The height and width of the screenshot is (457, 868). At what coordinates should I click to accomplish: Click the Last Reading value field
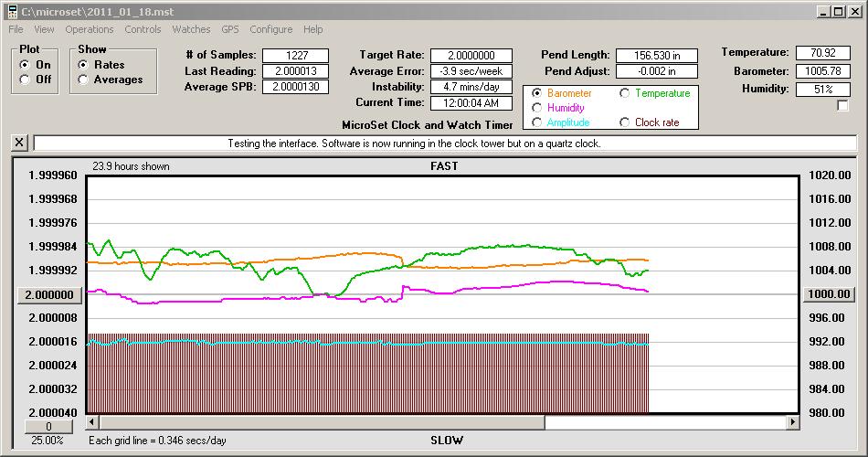click(x=296, y=71)
